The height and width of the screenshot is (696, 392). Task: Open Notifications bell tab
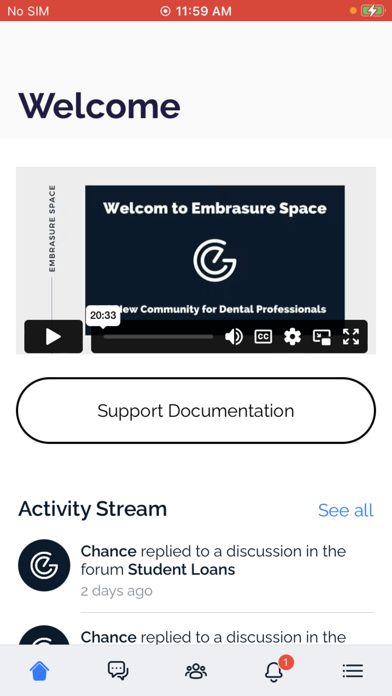(274, 671)
